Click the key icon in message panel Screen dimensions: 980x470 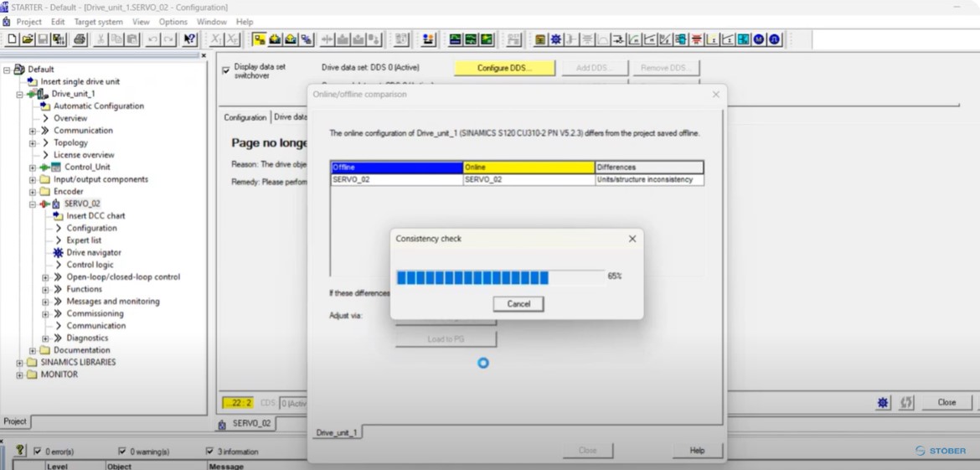pos(19,450)
